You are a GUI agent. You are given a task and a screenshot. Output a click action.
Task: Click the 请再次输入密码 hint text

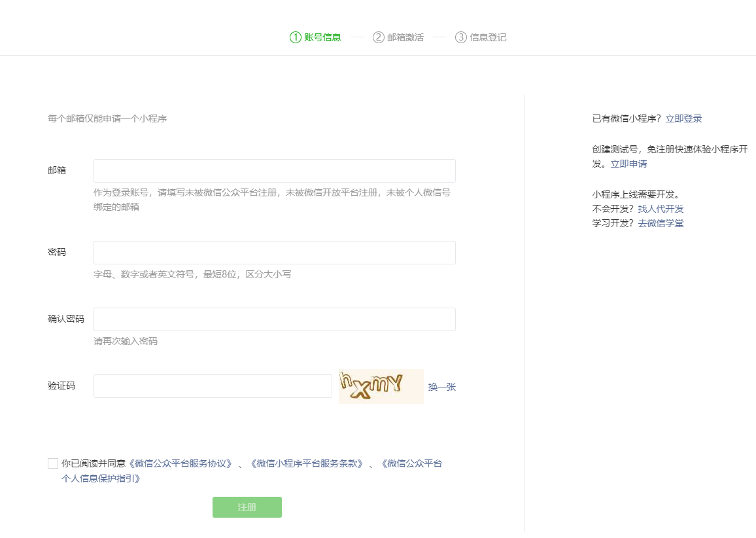[x=126, y=341]
